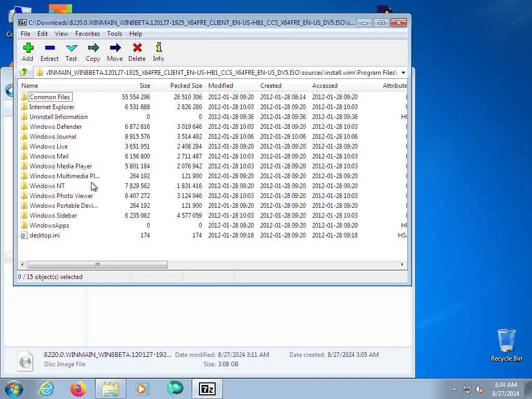
Task: Select the Uninstall Information row
Action: [x=212, y=117]
